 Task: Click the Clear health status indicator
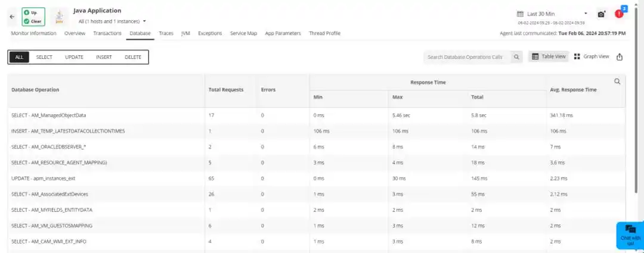pyautogui.click(x=33, y=21)
